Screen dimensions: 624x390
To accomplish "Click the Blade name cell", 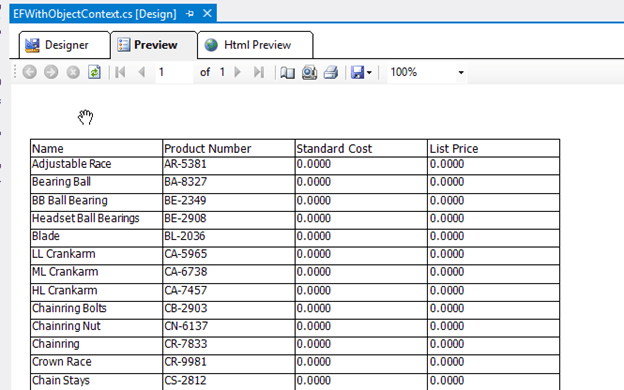I will [x=96, y=238].
